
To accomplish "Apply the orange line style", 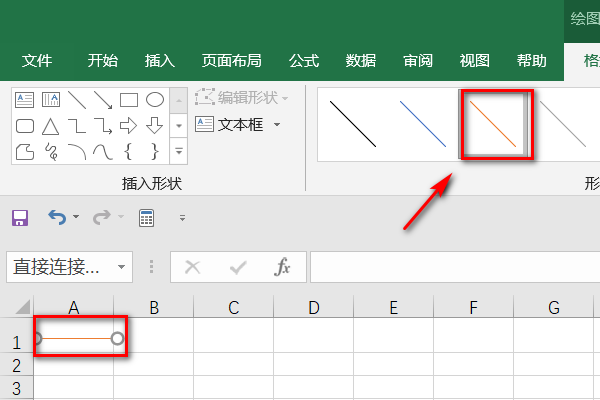I will (493, 124).
